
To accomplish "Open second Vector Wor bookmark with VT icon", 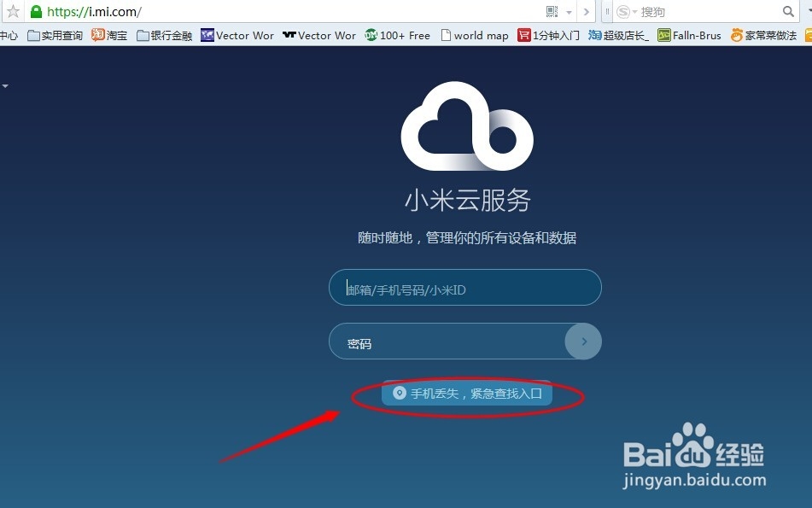I will tap(319, 35).
